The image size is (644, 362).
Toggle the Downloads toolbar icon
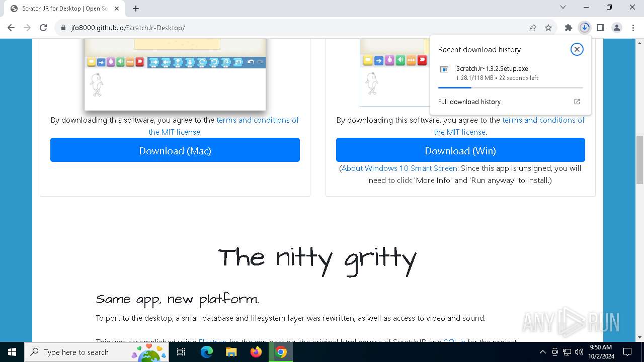(585, 28)
